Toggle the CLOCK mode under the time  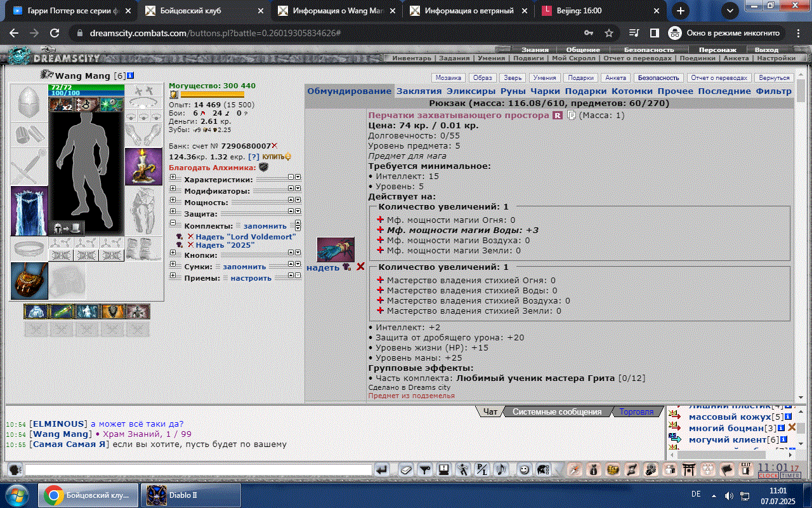768,476
